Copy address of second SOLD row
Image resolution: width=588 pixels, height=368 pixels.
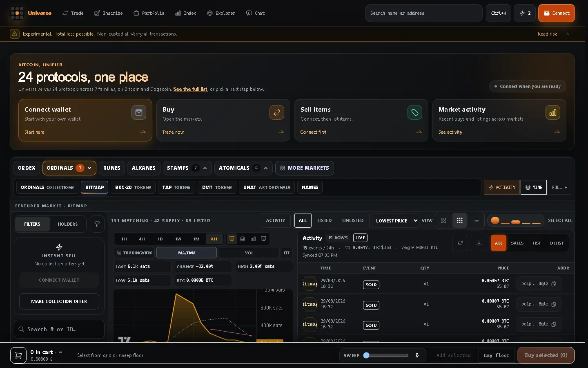554,304
